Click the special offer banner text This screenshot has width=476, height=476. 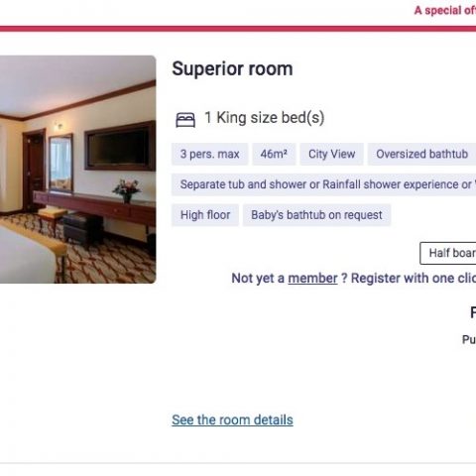click(445, 10)
